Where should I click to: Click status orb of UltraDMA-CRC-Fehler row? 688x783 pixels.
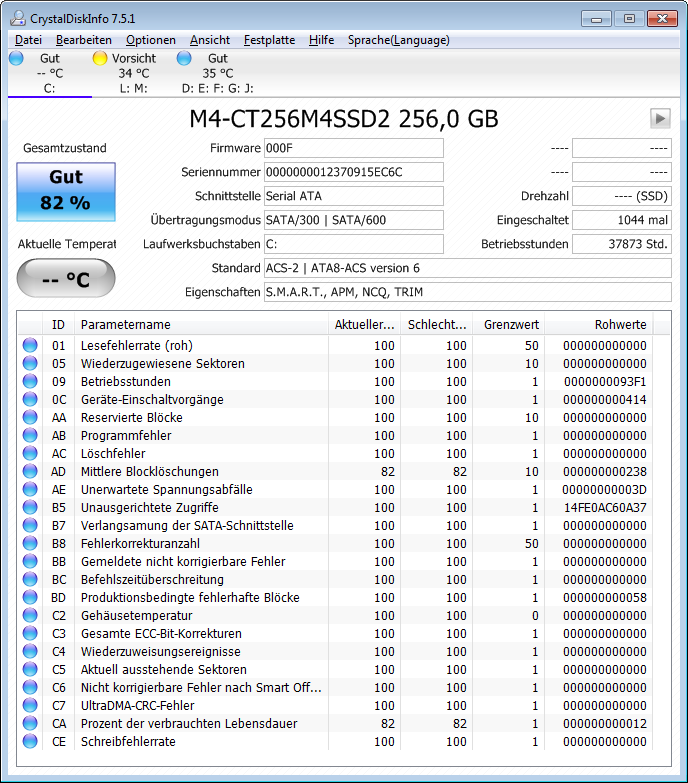[30, 705]
